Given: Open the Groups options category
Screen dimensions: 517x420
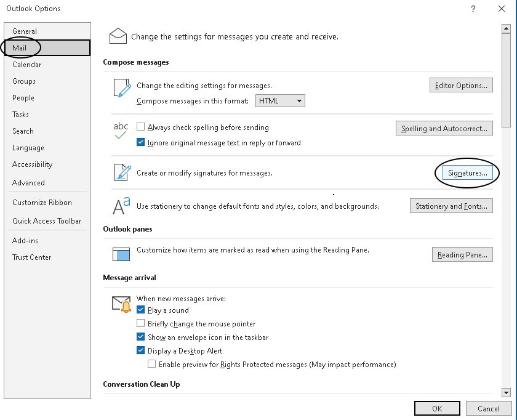Looking at the screenshot, I should point(47,81).
